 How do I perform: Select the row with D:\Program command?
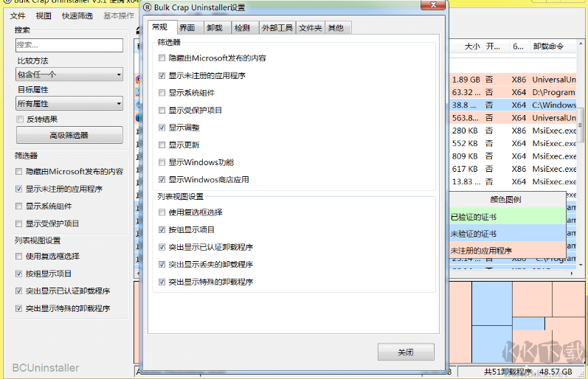coord(513,92)
